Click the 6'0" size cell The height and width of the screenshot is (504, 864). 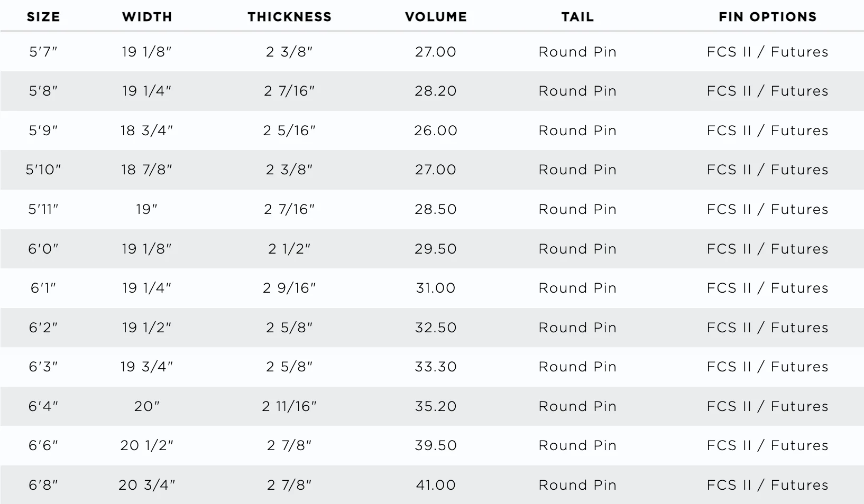[x=43, y=249]
